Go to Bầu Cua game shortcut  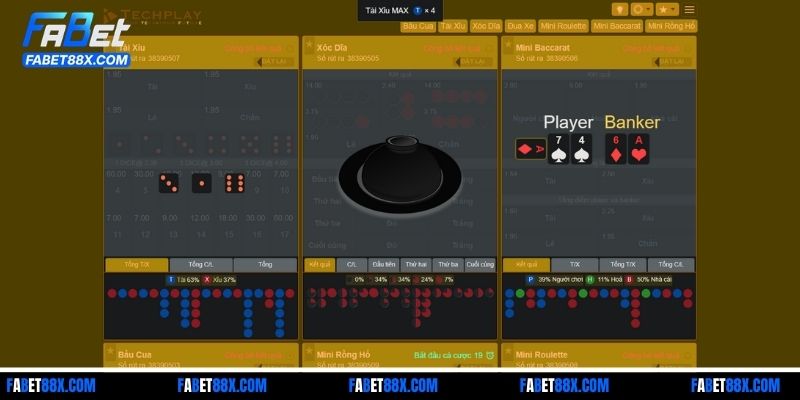click(418, 26)
